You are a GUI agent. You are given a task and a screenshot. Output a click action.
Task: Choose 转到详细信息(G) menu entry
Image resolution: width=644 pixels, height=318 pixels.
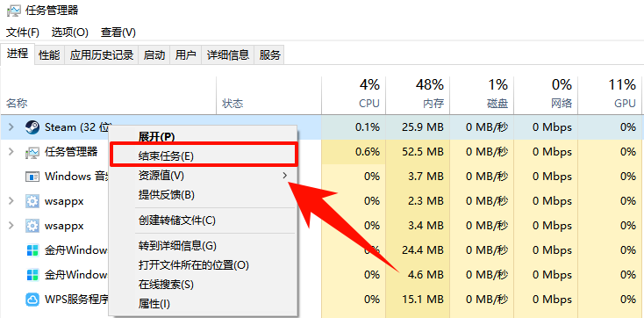[203, 246]
